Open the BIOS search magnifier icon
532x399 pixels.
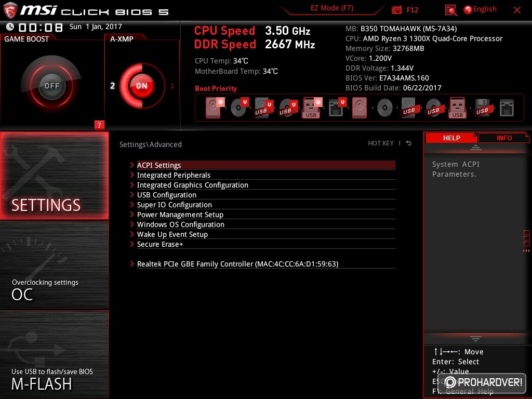coord(450,10)
